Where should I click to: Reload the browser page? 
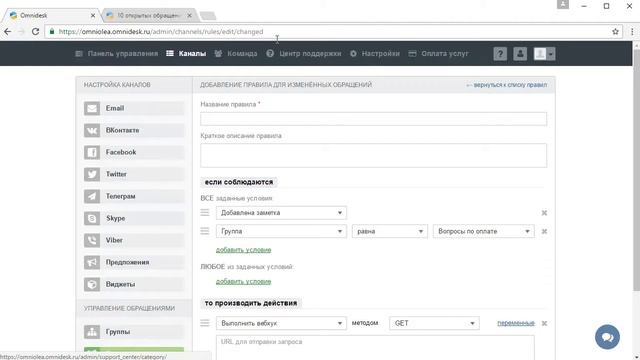click(x=36, y=31)
